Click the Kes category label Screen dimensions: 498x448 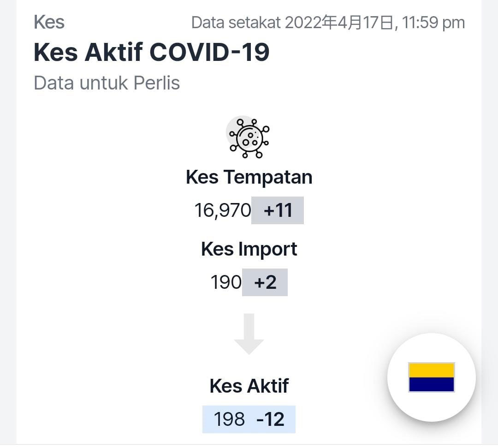pyautogui.click(x=49, y=22)
